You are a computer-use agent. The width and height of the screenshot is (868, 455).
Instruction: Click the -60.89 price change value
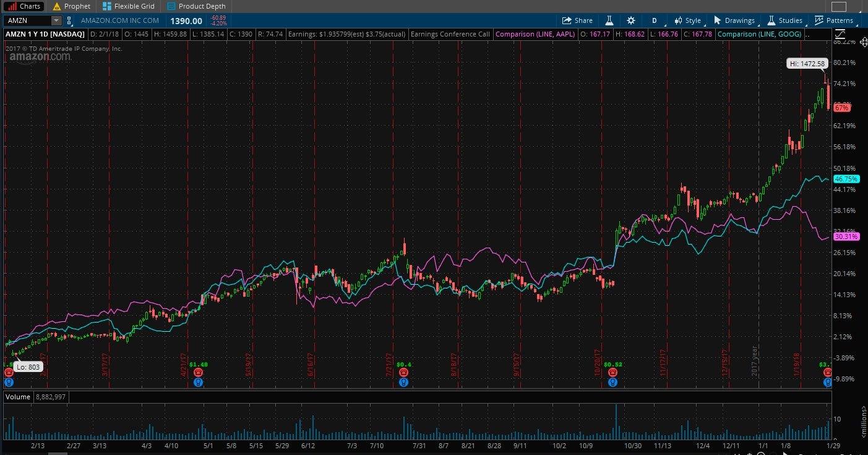coord(218,18)
